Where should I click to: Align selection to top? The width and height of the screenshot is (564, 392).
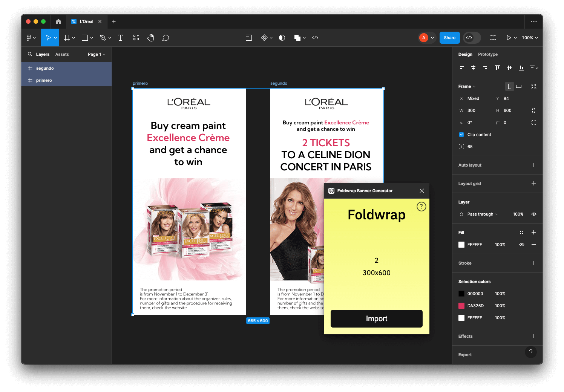[497, 68]
